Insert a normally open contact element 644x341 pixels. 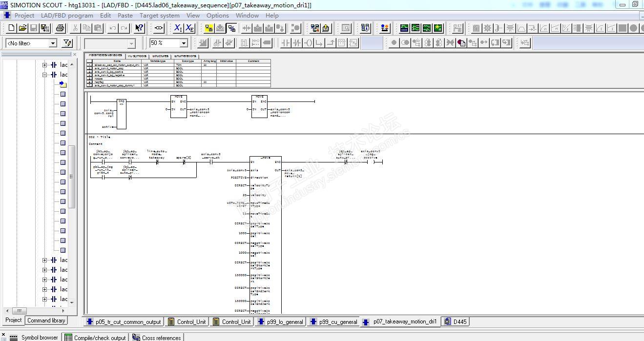[x=286, y=43]
